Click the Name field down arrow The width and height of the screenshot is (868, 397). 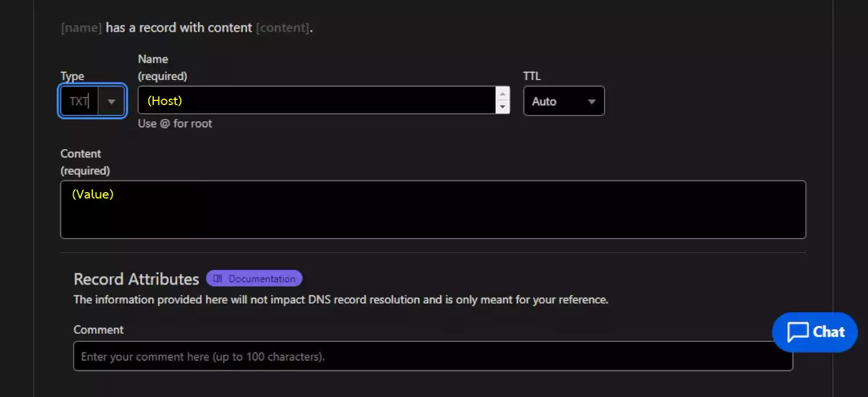pos(502,107)
